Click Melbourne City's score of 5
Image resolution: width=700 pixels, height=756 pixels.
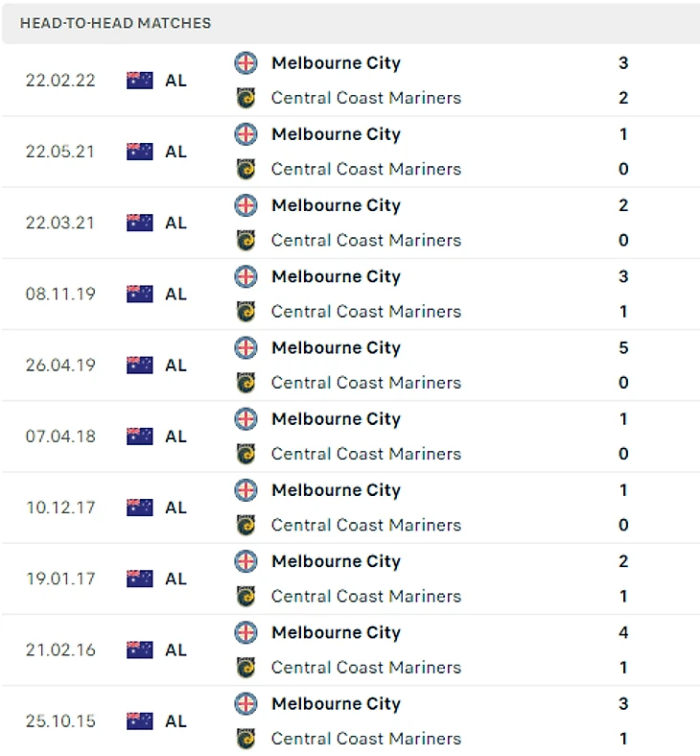coord(623,347)
